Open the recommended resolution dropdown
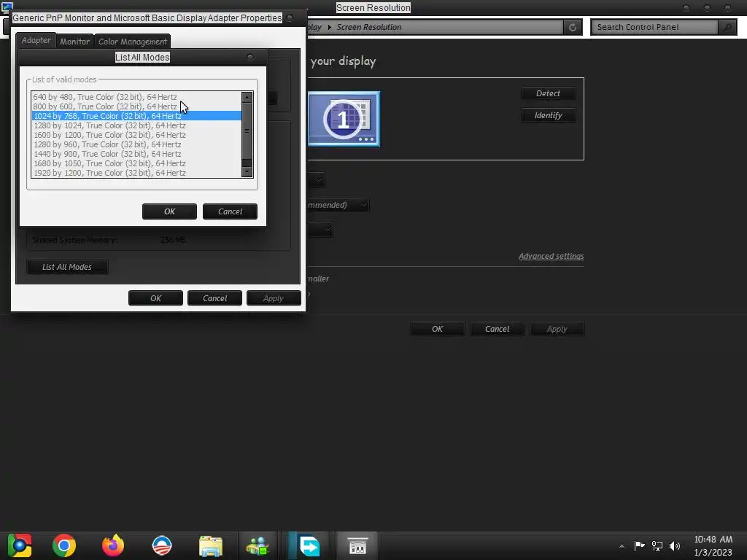The image size is (747, 560). coord(338,205)
